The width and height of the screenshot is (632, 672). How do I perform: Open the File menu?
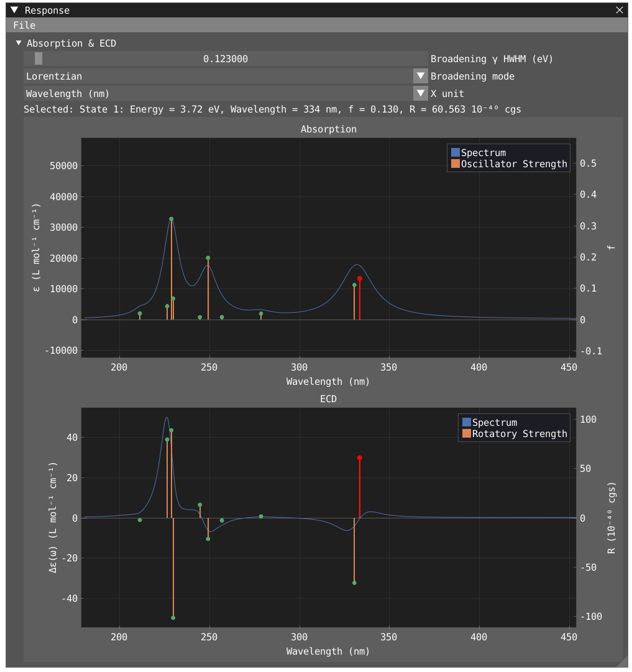coord(24,25)
